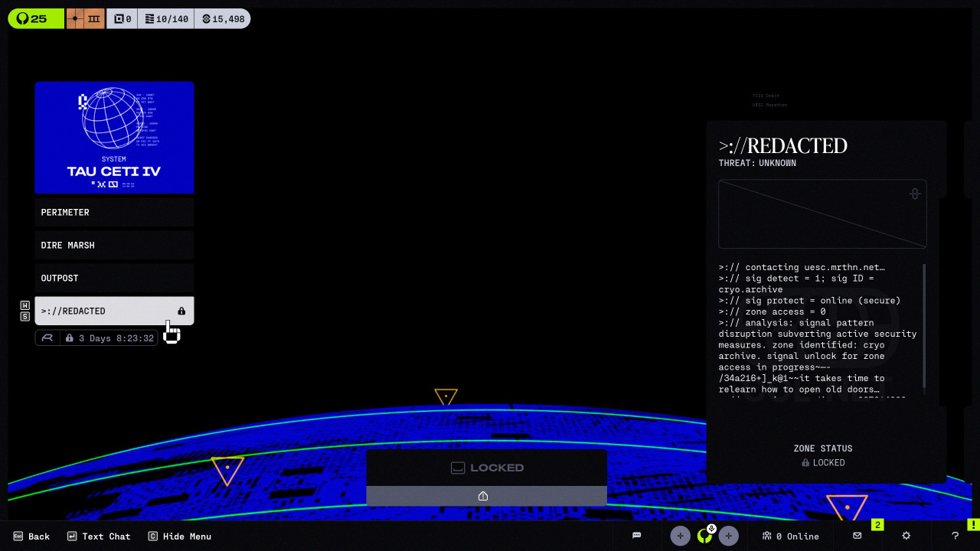Screen dimensions: 980x551
Task: Open the settings gear icon
Action: coord(906,536)
